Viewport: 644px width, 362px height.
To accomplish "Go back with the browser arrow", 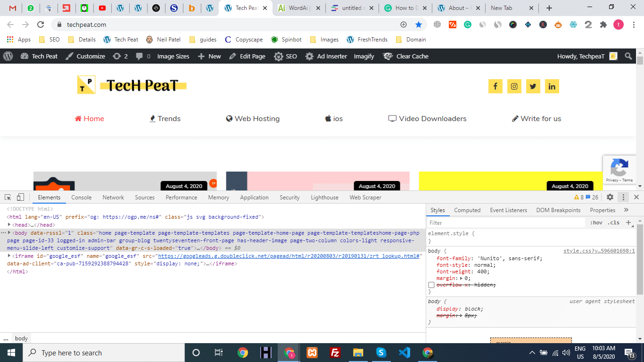I will click(x=10, y=25).
